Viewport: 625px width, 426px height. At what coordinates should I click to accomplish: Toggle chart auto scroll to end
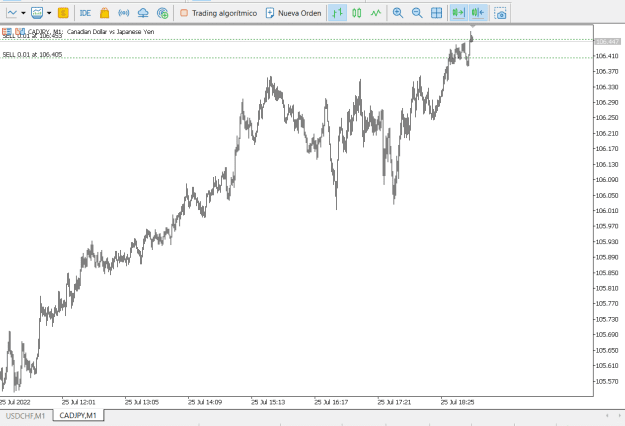click(458, 13)
